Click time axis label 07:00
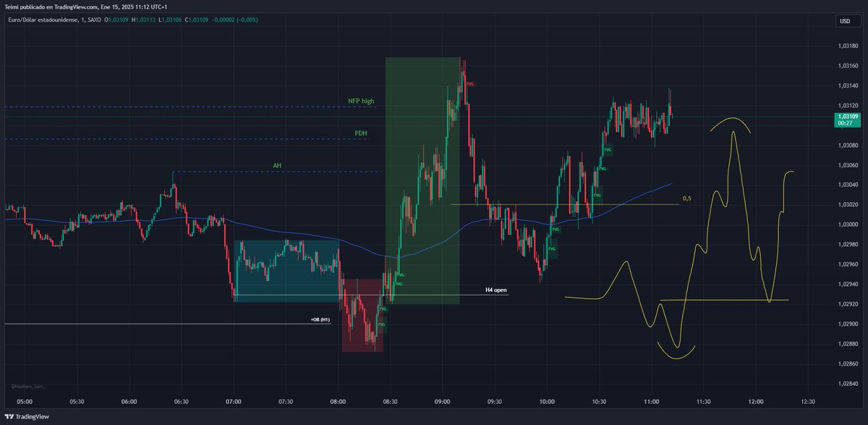This screenshot has height=425, width=868. click(234, 401)
